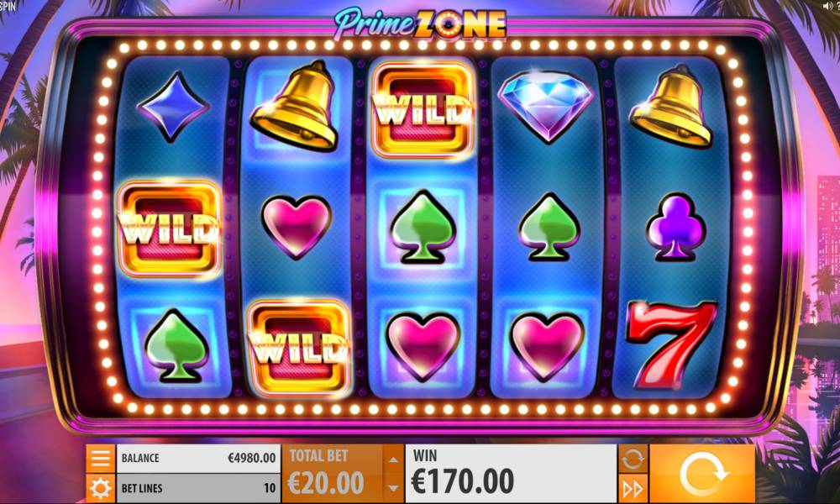Screen dimensions: 840x504
Task: Open the hamburger menu icon
Action: tap(101, 458)
